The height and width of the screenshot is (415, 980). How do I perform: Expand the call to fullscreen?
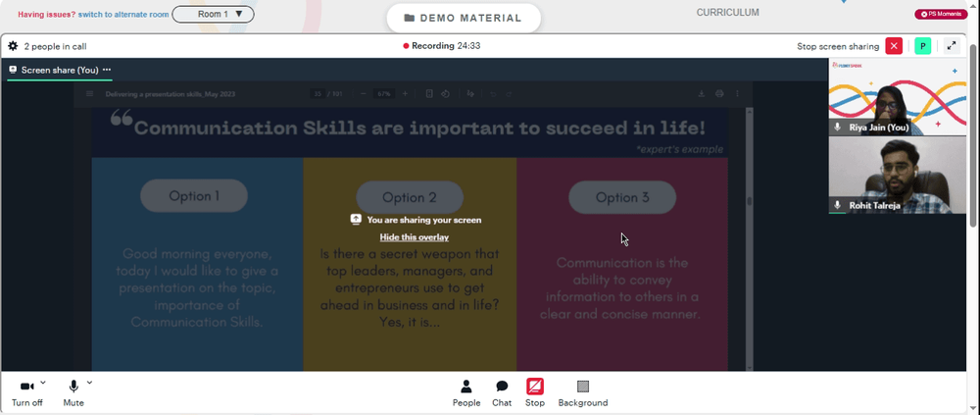pyautogui.click(x=952, y=46)
